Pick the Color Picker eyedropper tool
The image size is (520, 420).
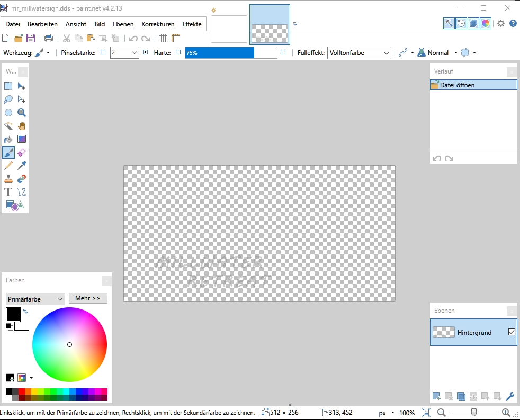tap(22, 166)
